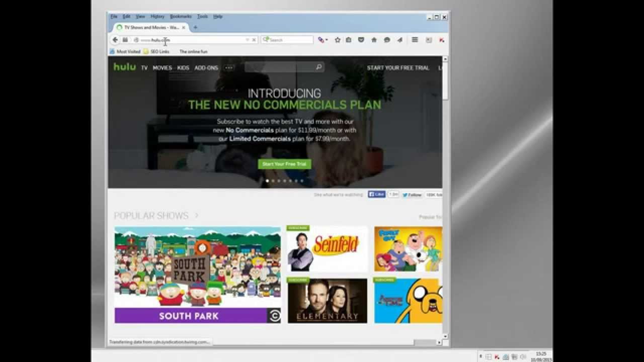
Task: Click the Hulu logo
Action: coord(124,66)
